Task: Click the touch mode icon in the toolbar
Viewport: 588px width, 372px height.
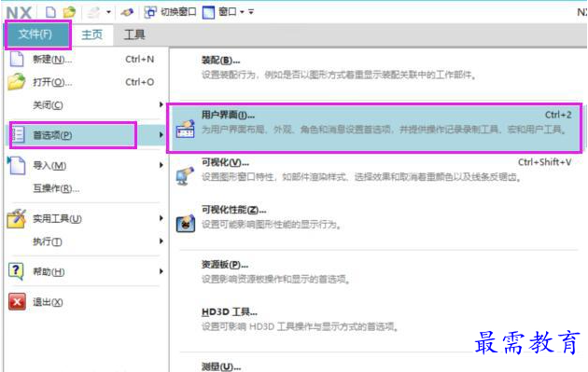Action: pos(127,12)
